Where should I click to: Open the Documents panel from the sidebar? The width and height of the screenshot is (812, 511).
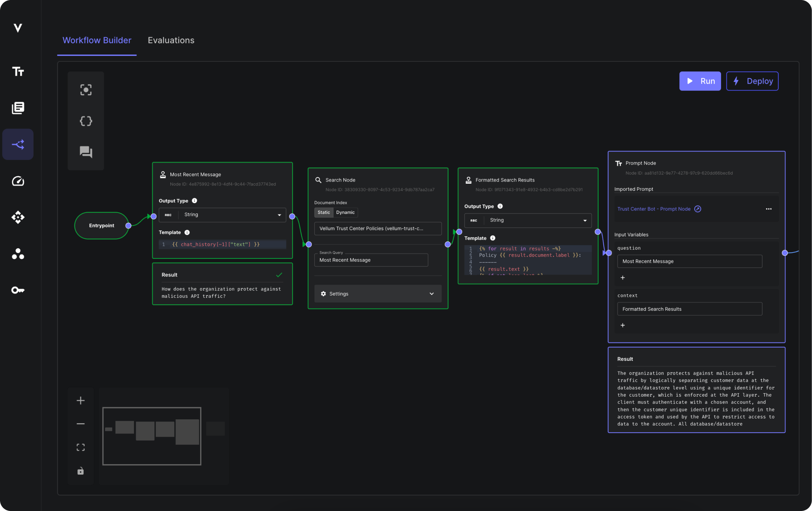18,108
